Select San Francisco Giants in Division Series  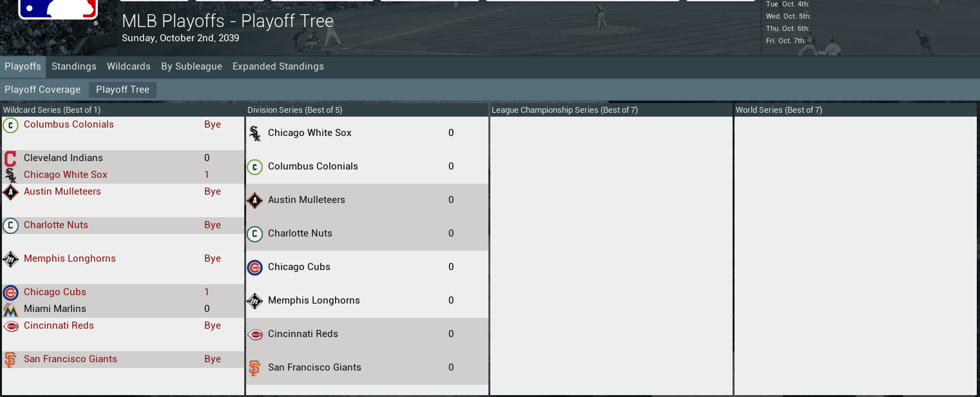tap(314, 367)
